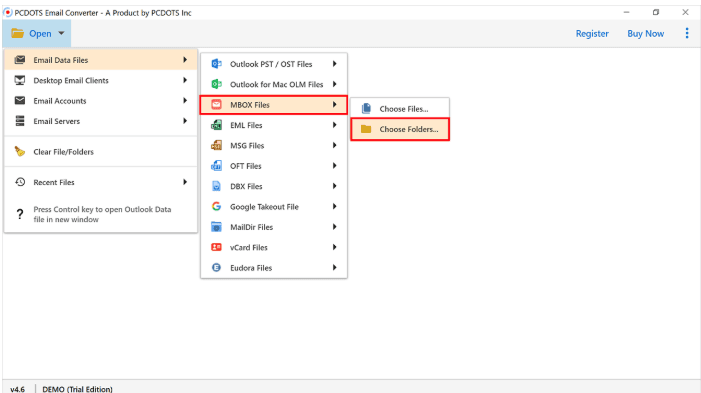This screenshot has height=393, width=701.
Task: Minimize the PCDOTS window
Action: pyautogui.click(x=626, y=13)
